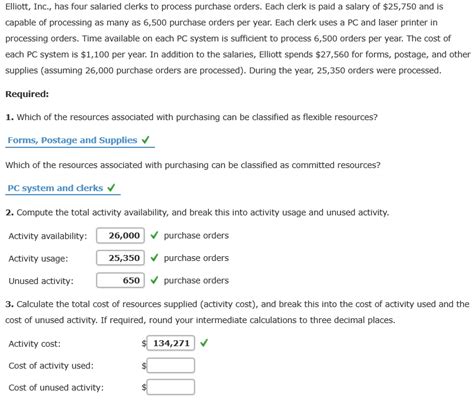Click the Unused activity field showing 650

coord(120,280)
